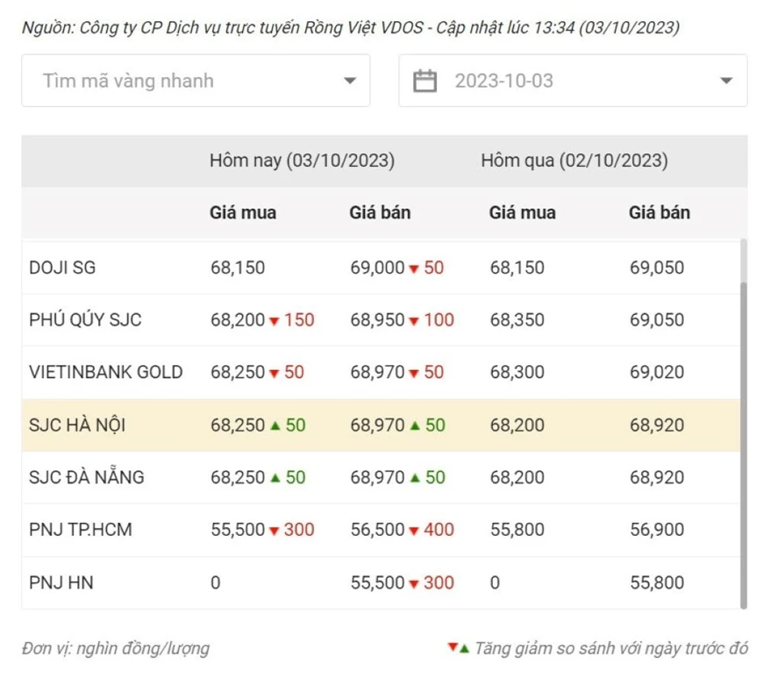Viewport: 763px width, 700px height.
Task: Click green up arrow in SJC HÀ NỘI buying price
Action: tap(275, 425)
